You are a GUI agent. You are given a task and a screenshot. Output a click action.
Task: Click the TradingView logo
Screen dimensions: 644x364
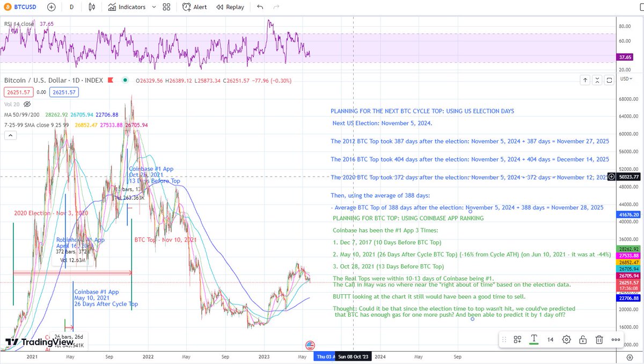tap(39, 342)
